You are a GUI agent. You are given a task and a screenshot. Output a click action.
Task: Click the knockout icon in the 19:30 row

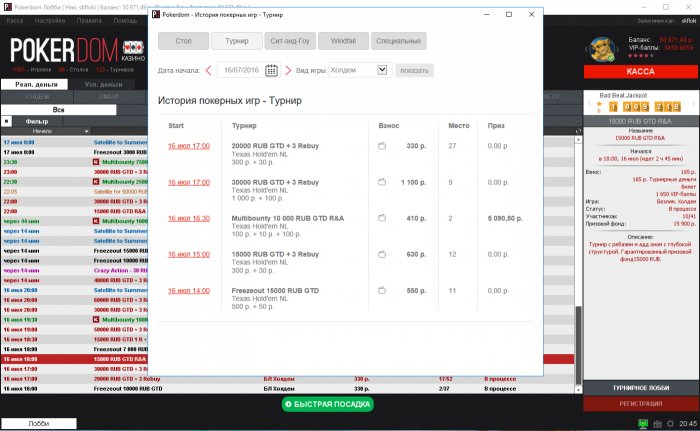(96, 320)
